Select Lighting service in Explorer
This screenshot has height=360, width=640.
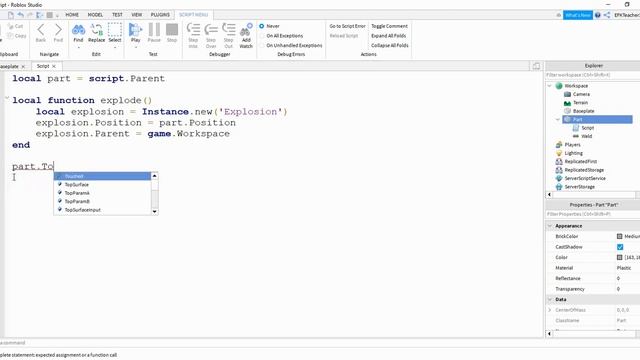coord(573,153)
